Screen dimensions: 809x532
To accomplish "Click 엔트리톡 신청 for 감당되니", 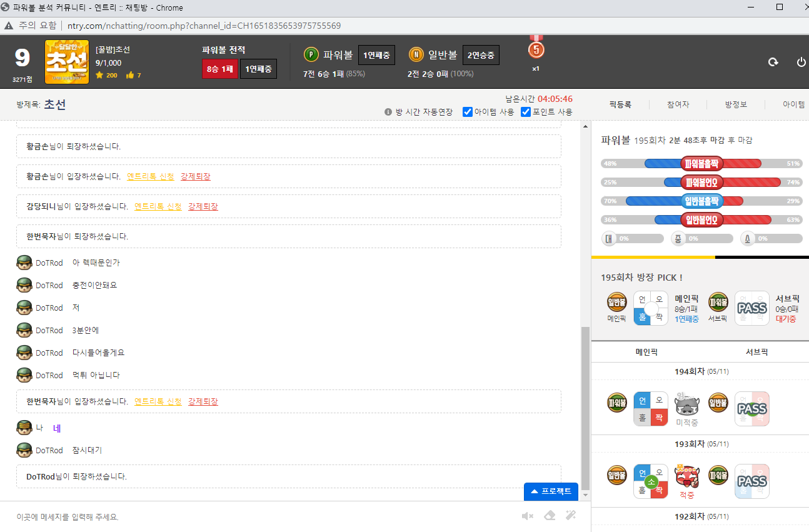I will click(x=158, y=206).
